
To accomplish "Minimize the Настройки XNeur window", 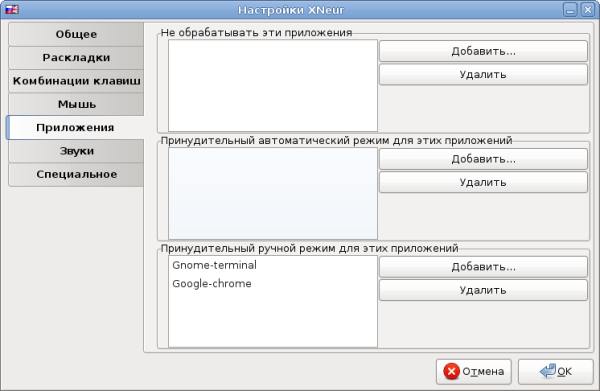I will (x=570, y=10).
